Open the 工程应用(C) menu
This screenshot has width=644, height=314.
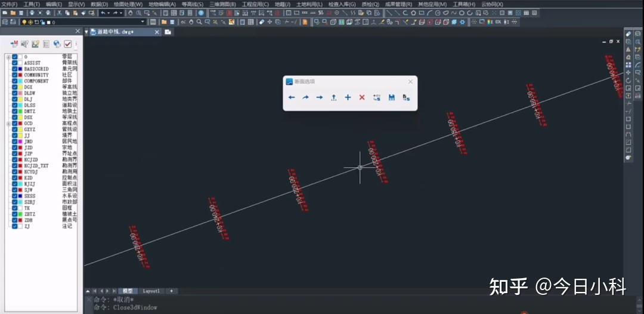[255, 4]
